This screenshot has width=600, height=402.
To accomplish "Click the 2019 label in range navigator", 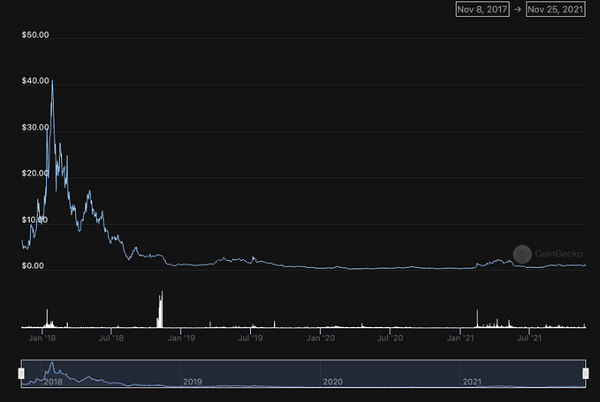I will (x=192, y=382).
